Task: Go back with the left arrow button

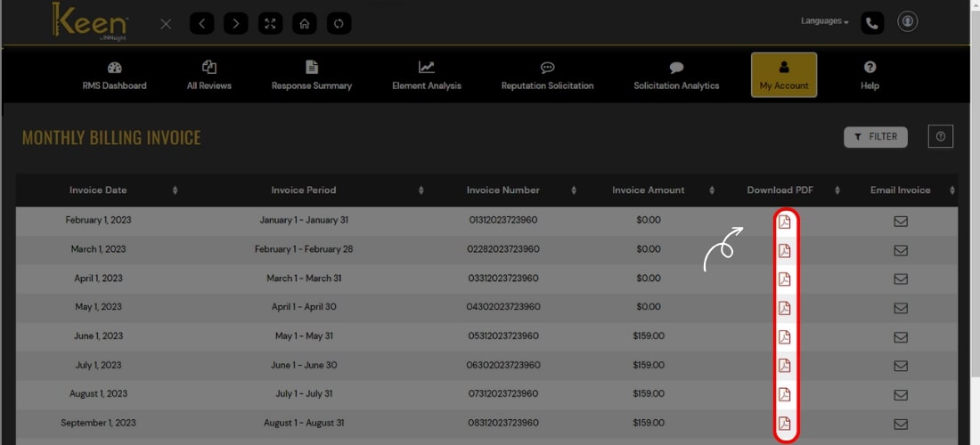Action: [201, 24]
